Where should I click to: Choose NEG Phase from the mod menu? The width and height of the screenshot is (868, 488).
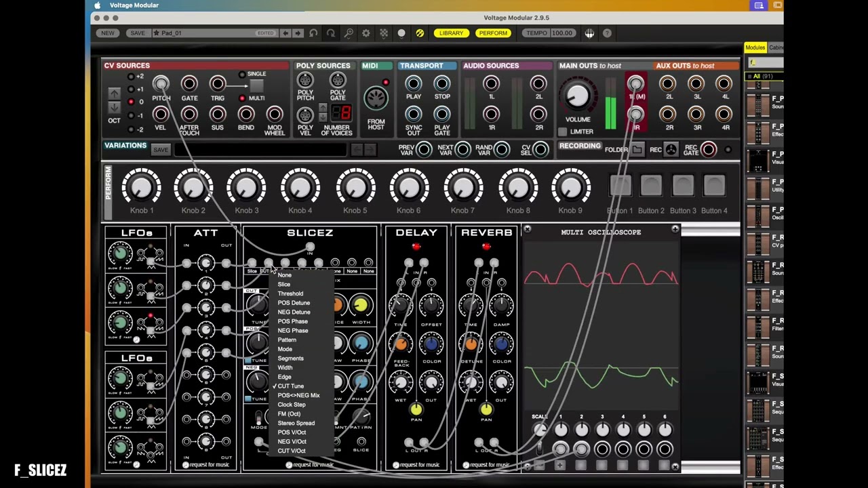click(293, 331)
